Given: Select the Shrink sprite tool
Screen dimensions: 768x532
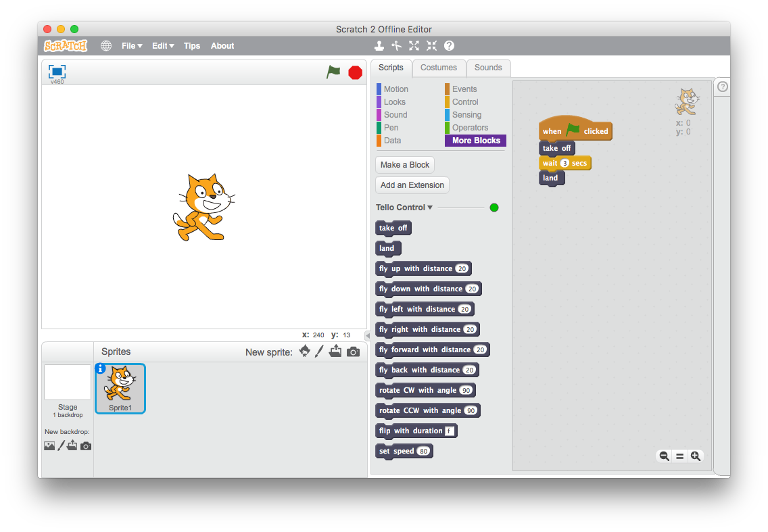Looking at the screenshot, I should coord(431,45).
